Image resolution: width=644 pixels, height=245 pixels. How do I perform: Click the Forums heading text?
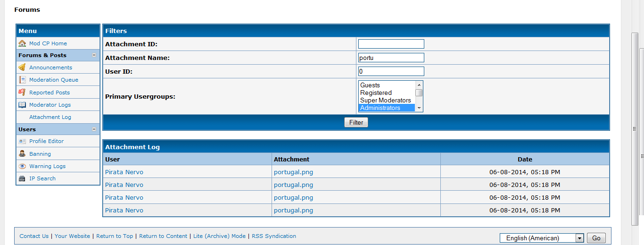point(27,9)
